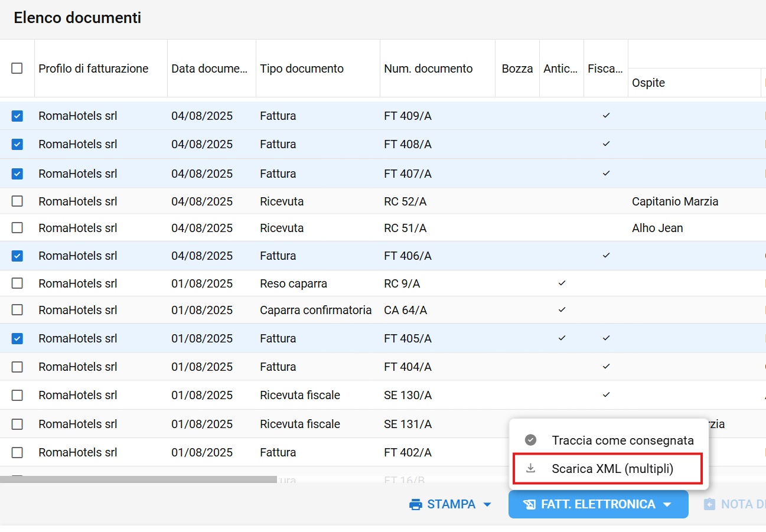Click the Tipo documento column header
The image size is (766, 532).
click(302, 68)
